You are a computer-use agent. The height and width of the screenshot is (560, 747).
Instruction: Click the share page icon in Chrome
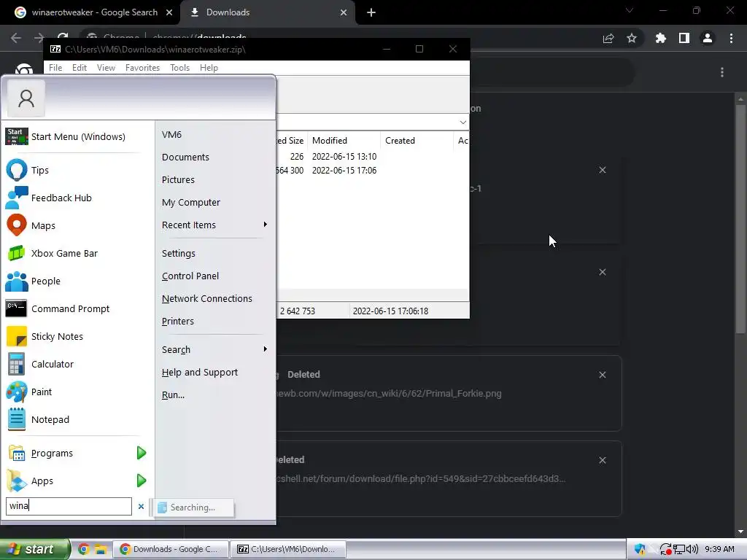coord(608,38)
